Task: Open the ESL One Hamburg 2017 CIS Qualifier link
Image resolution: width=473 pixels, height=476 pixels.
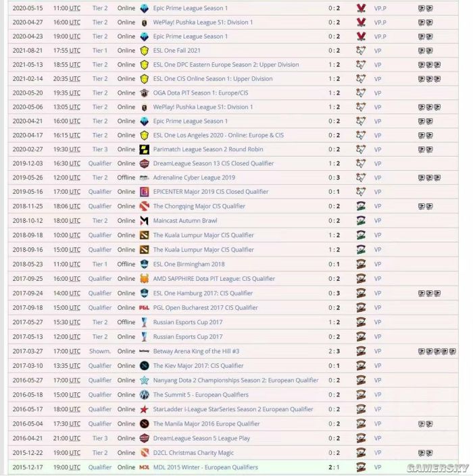Action: (203, 293)
